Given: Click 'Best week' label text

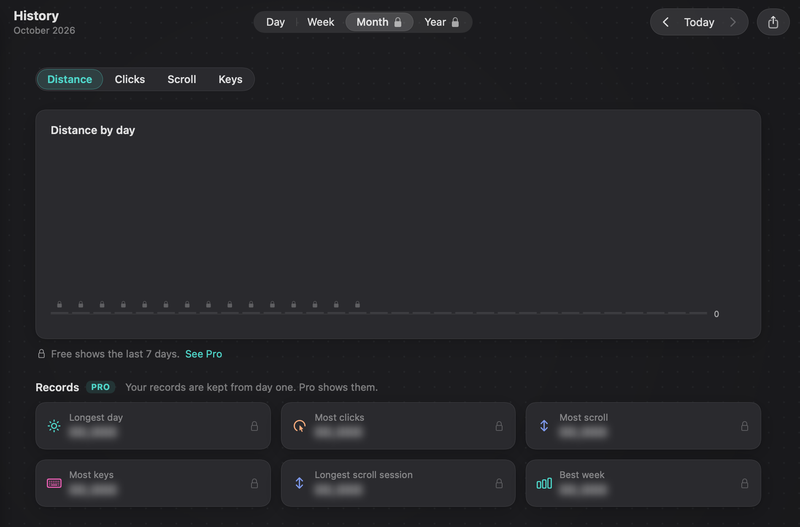Looking at the screenshot, I should 582,474.
